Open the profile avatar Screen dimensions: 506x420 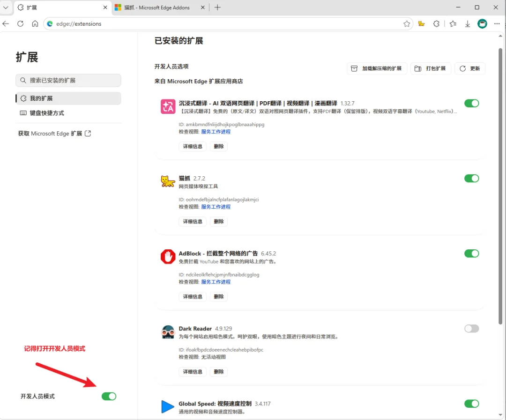(x=482, y=23)
